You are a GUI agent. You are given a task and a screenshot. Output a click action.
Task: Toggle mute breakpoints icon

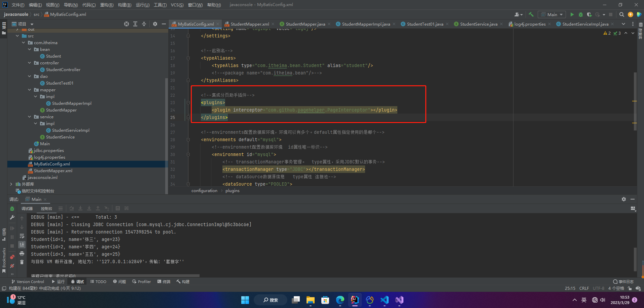[x=12, y=266]
